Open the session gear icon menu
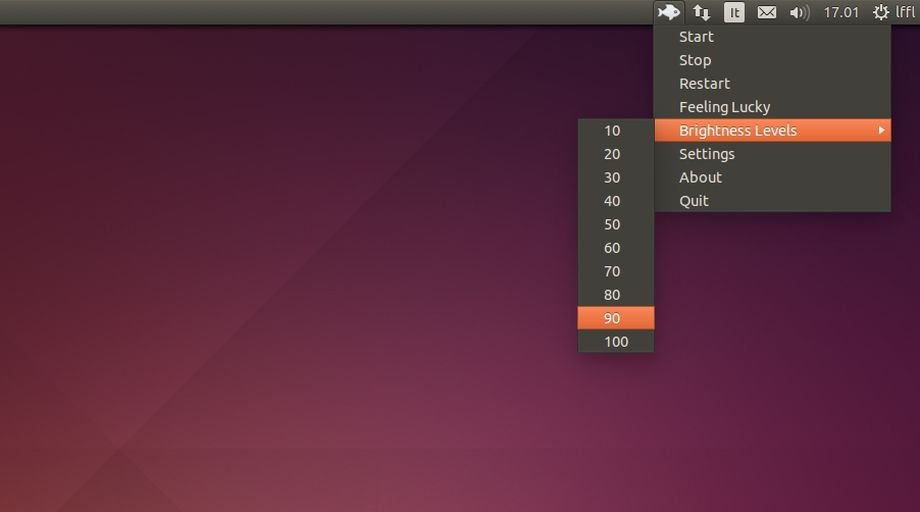920x512 pixels. point(881,12)
